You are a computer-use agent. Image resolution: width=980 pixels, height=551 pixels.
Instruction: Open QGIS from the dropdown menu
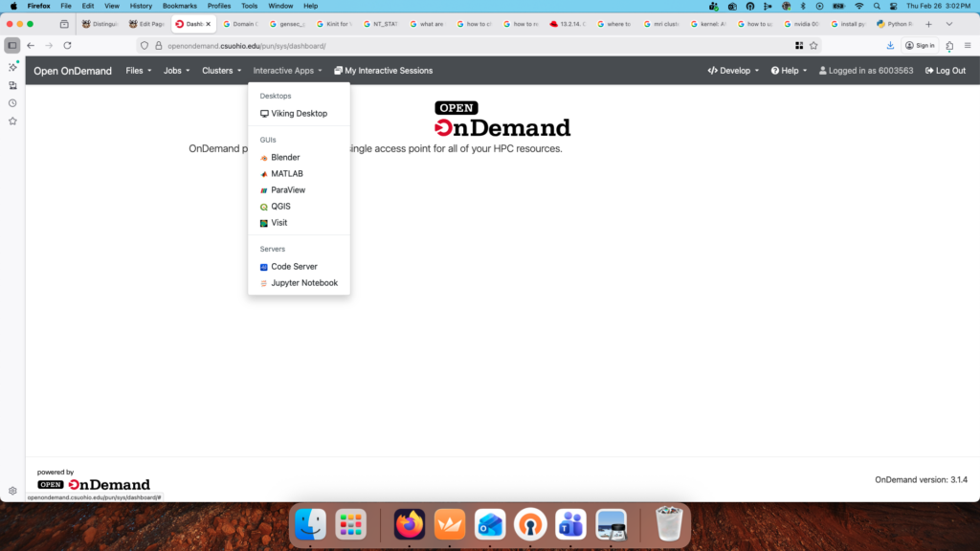(x=280, y=207)
